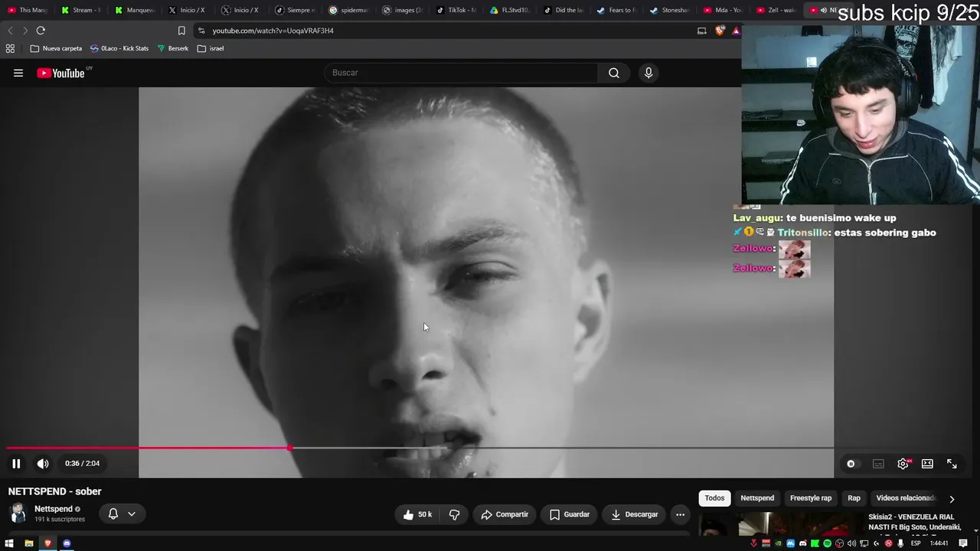
Task: Select the Nettspend filter chip
Action: (757, 498)
